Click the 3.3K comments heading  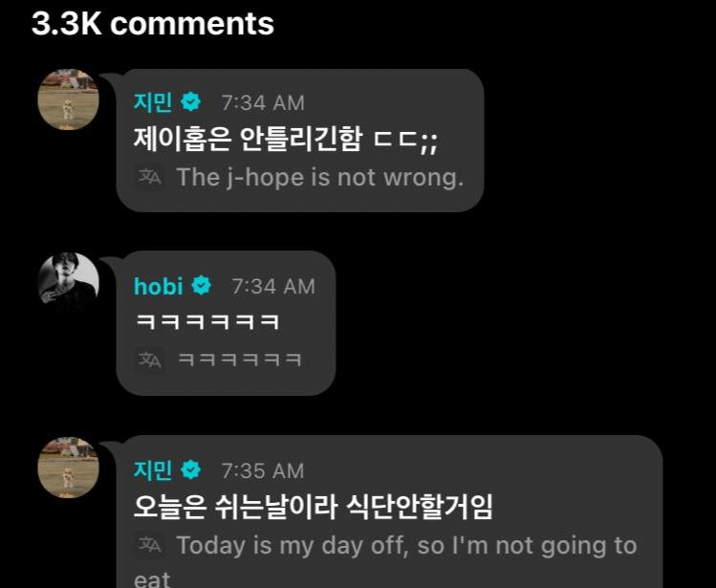coord(153,23)
